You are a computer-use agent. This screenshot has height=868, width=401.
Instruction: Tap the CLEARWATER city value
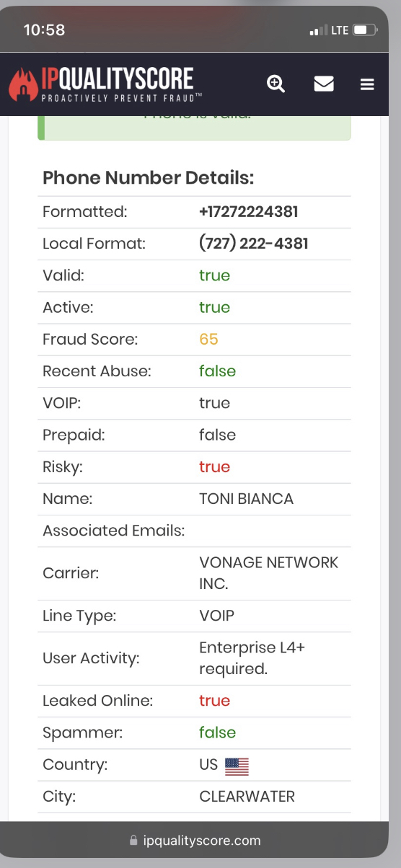247,797
